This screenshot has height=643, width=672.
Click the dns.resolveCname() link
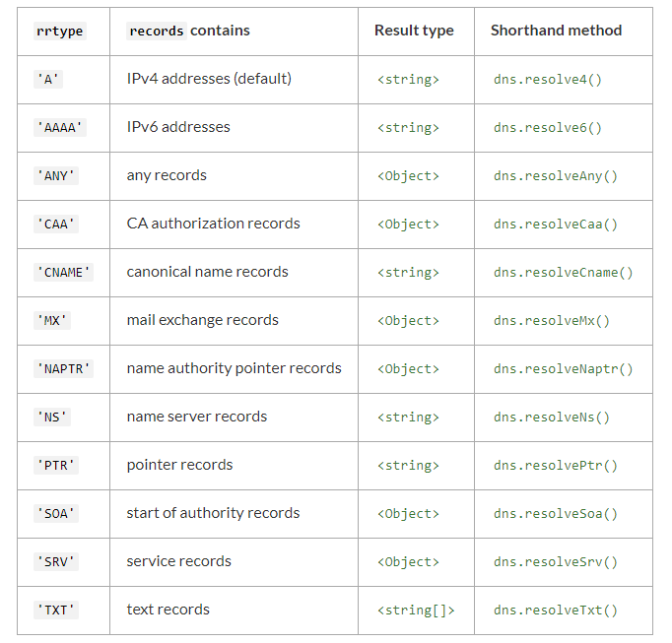563,273
